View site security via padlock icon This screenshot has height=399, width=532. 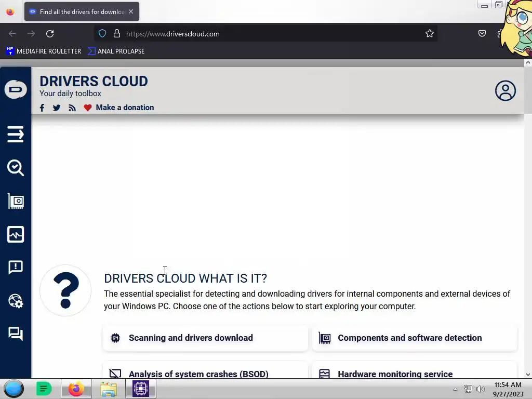pyautogui.click(x=117, y=33)
